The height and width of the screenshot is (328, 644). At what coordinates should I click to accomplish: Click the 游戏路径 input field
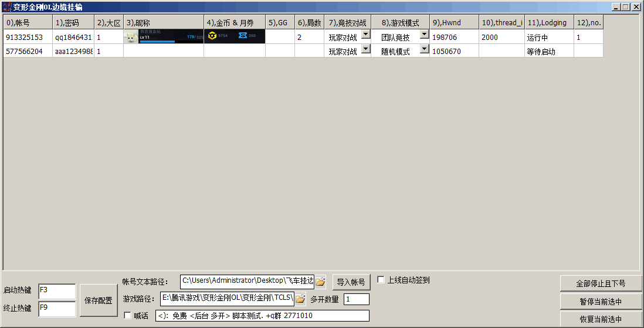click(x=227, y=299)
